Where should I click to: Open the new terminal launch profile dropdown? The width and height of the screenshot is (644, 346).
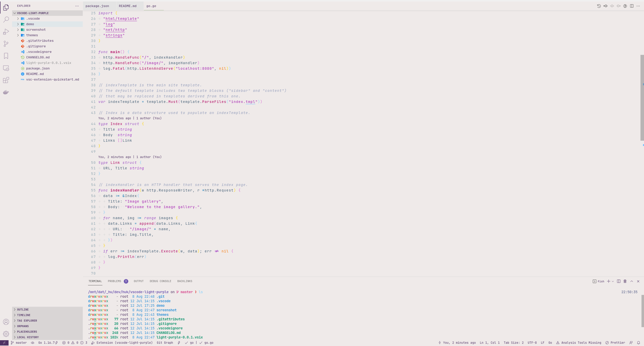[613, 281]
